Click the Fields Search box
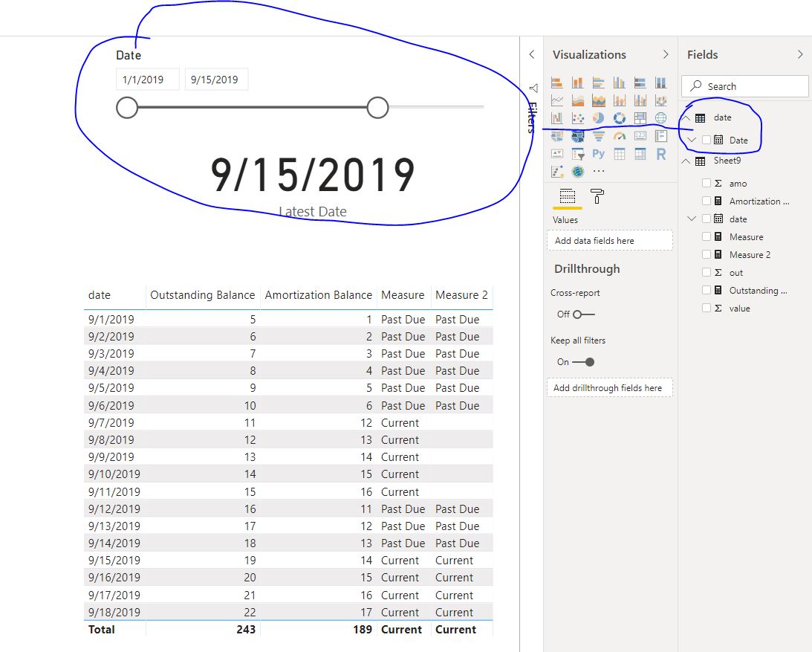The width and height of the screenshot is (812, 652). (744, 86)
